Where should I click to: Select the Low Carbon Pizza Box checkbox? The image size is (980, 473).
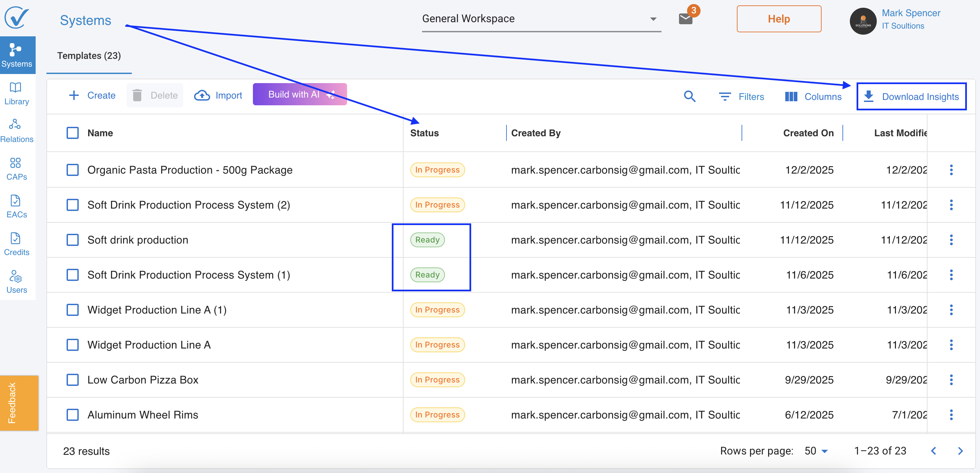[x=72, y=380]
